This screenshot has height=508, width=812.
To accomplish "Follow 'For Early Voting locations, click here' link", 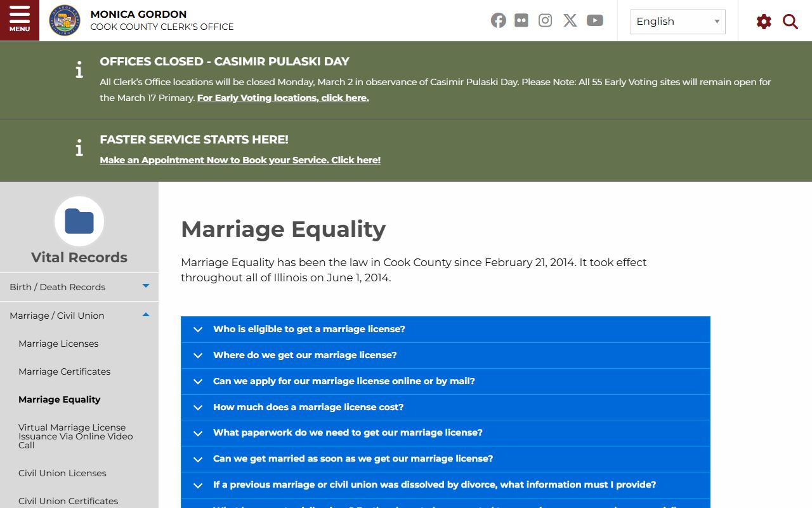I will coord(283,98).
